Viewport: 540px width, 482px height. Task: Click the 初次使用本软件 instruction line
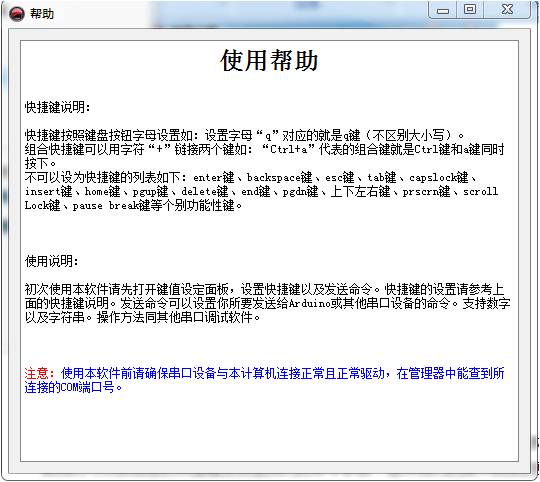point(264,289)
